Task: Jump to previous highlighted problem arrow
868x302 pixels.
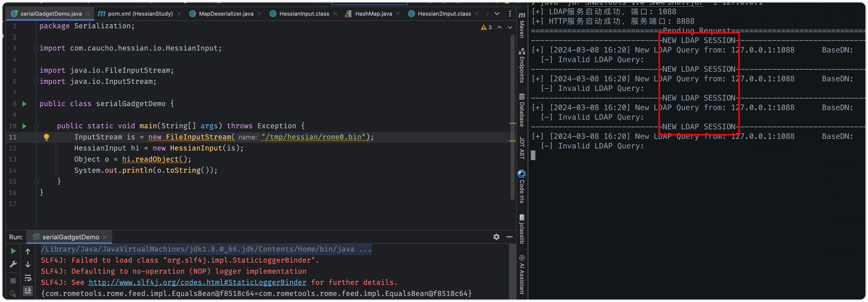Action: point(499,27)
